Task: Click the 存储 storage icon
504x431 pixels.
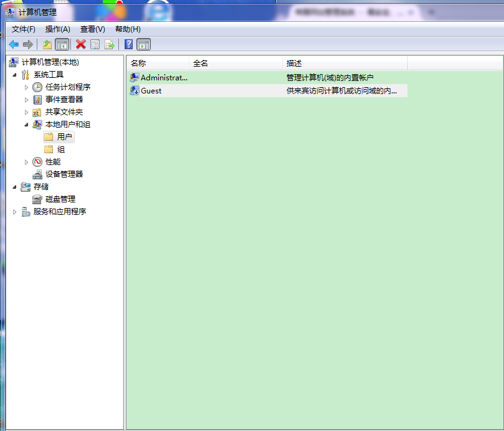Action: (x=26, y=187)
